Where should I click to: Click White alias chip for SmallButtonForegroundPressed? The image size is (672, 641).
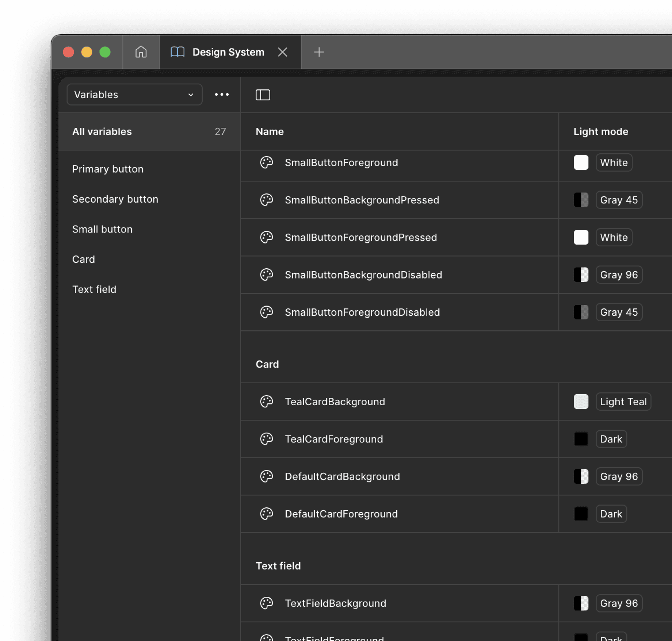[614, 237]
